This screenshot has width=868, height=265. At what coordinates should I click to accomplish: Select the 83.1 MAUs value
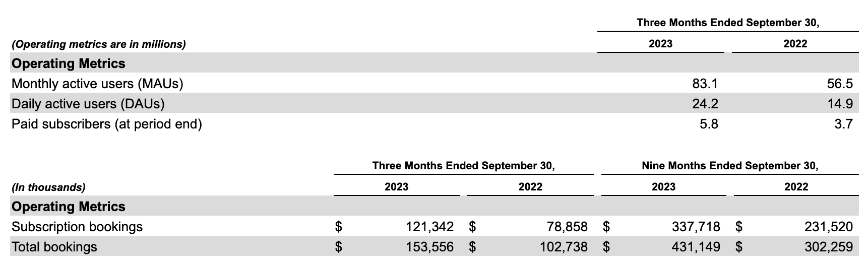705,84
